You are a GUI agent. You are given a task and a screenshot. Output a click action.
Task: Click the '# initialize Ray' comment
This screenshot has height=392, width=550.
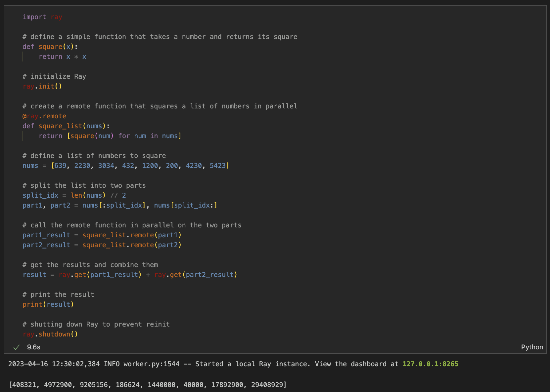pyautogui.click(x=54, y=76)
